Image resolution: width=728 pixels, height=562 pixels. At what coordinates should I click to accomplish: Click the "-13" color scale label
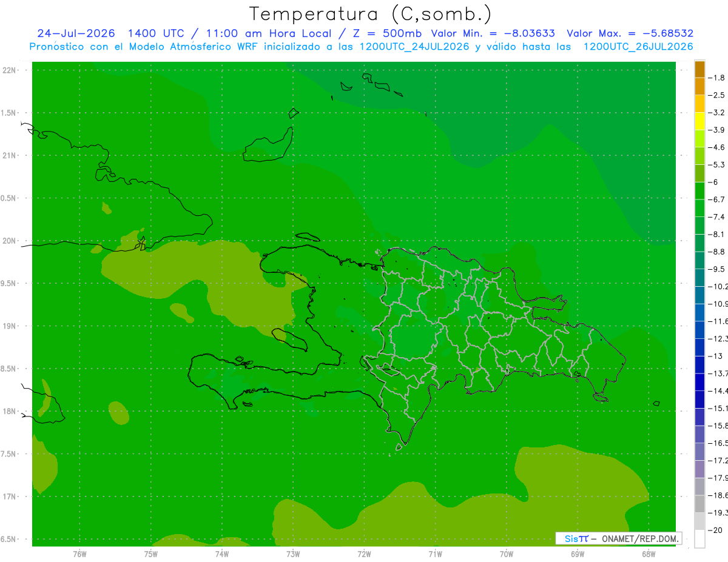(x=715, y=356)
